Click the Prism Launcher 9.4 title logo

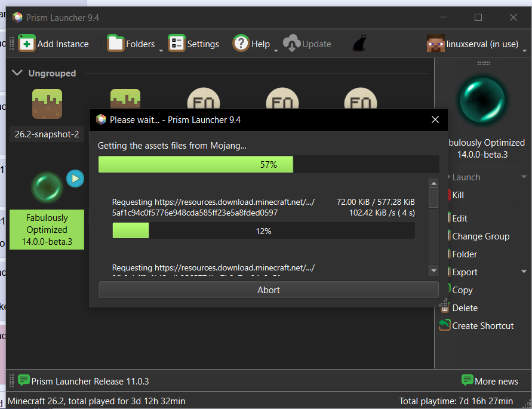tap(17, 17)
